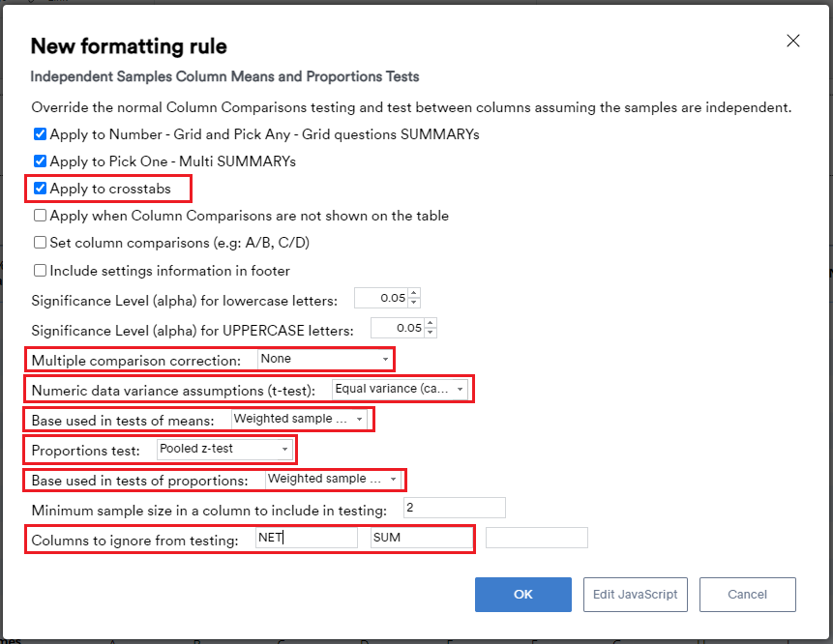Viewport: 833px width, 644px height.
Task: Expand Numeric data variance assumptions dropdown
Action: pos(401,389)
